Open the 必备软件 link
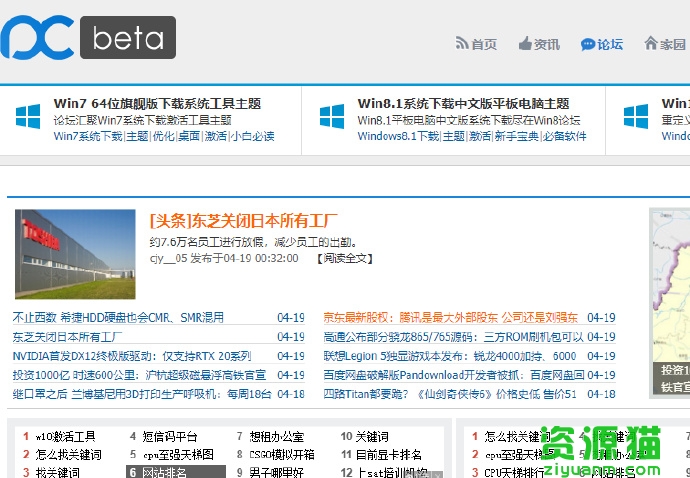 coord(565,136)
